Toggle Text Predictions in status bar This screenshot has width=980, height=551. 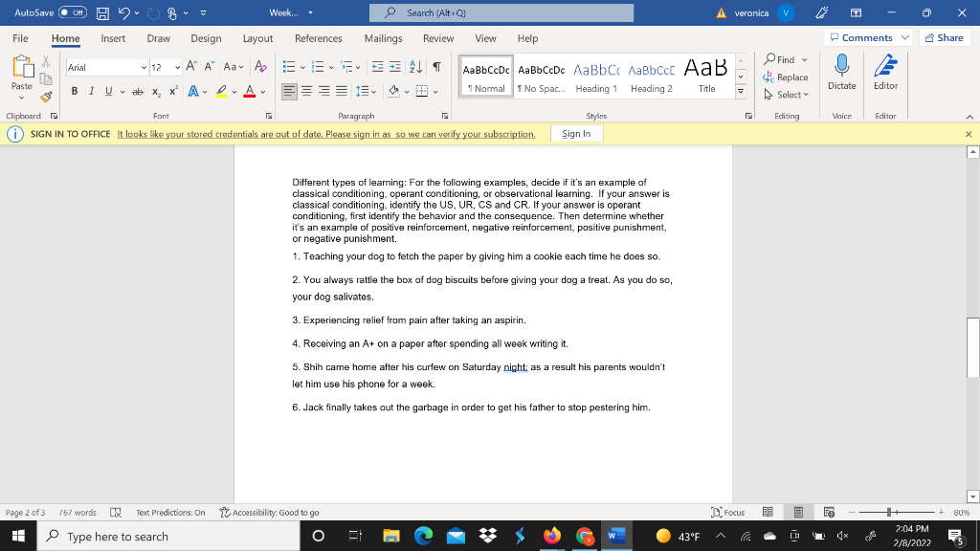(171, 512)
